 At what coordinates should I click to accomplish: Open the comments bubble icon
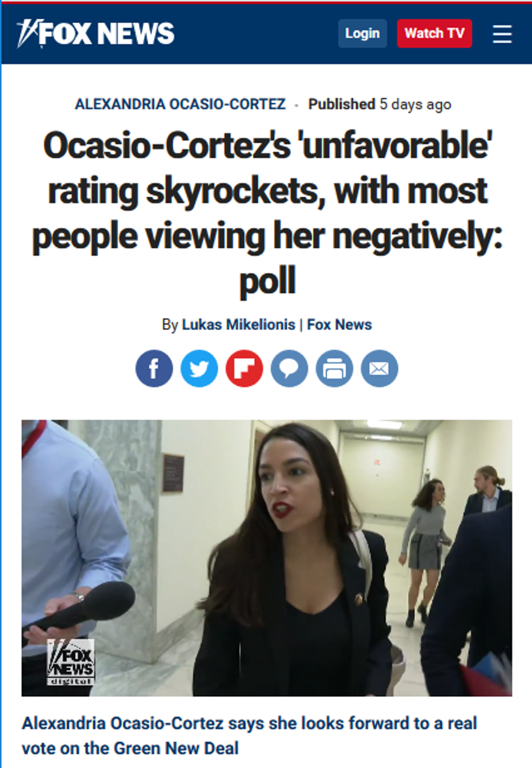point(289,368)
